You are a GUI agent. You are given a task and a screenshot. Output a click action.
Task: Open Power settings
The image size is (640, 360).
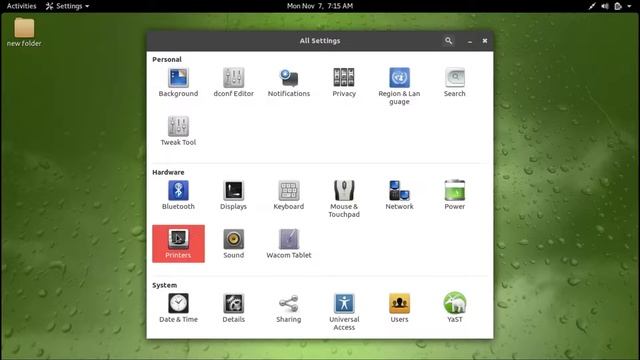click(x=454, y=195)
